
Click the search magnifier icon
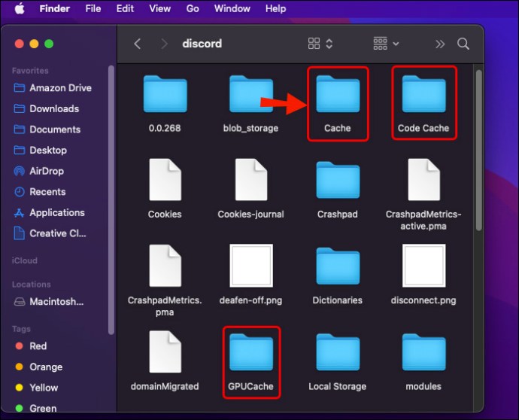point(463,44)
